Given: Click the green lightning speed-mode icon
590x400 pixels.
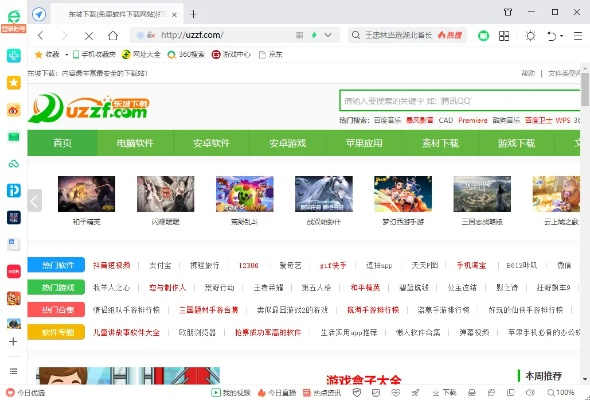Looking at the screenshot, I should click(x=314, y=35).
